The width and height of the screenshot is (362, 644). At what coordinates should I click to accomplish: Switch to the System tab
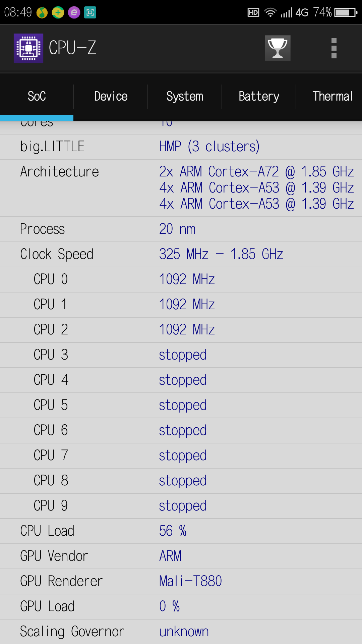(x=185, y=97)
